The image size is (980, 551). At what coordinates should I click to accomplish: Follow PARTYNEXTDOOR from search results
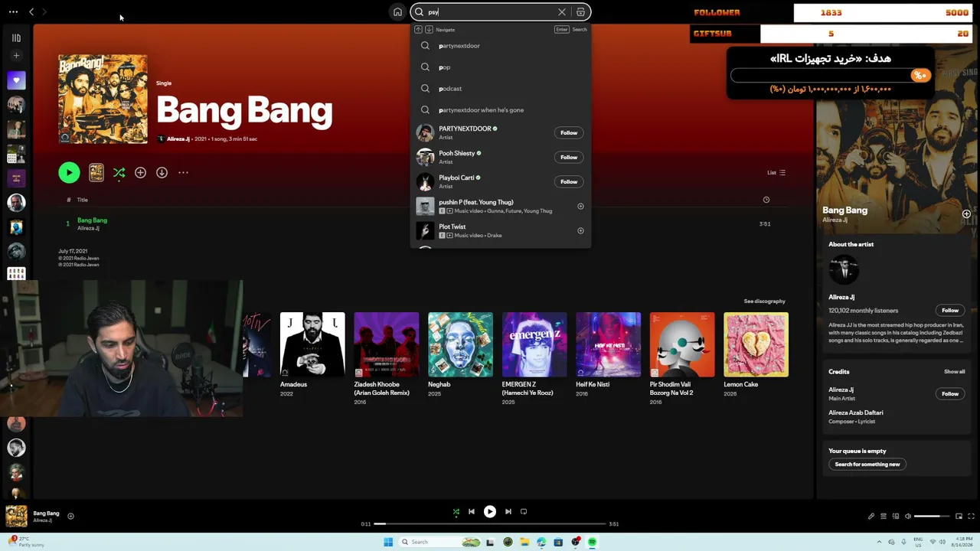569,133
